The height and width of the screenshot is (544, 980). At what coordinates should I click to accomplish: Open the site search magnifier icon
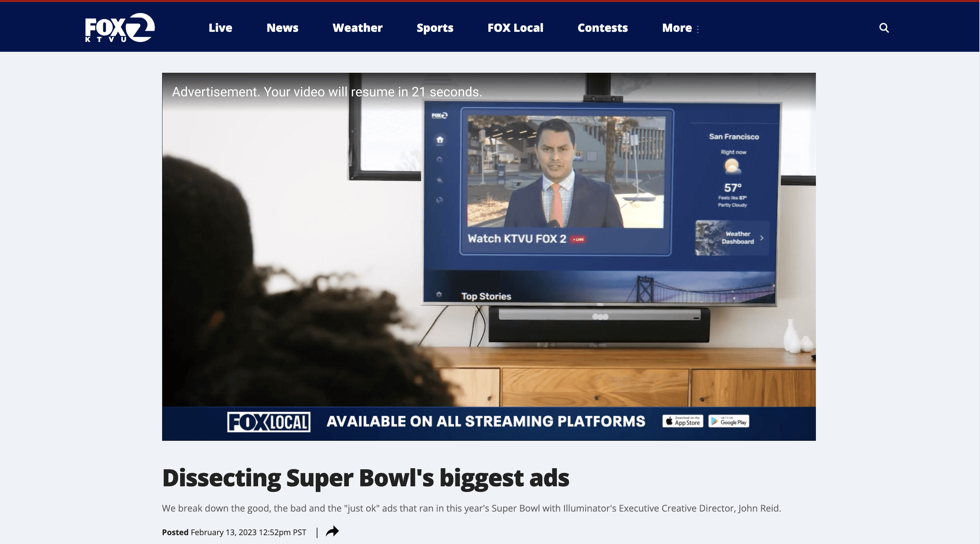coord(884,28)
